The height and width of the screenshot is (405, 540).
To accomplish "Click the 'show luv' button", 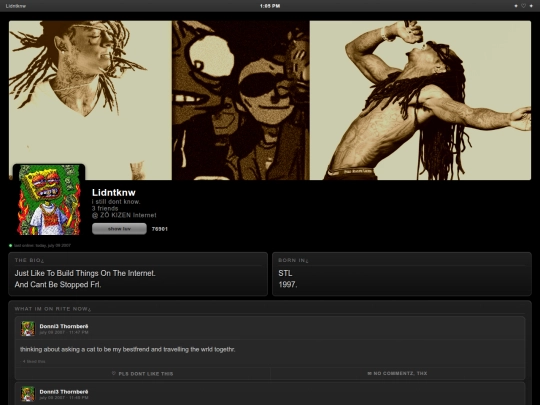I will [119, 229].
